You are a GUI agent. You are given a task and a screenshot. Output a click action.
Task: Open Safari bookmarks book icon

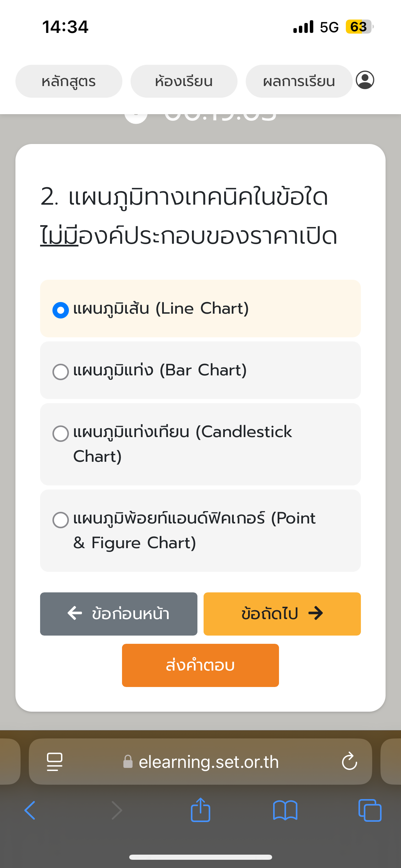[285, 810]
